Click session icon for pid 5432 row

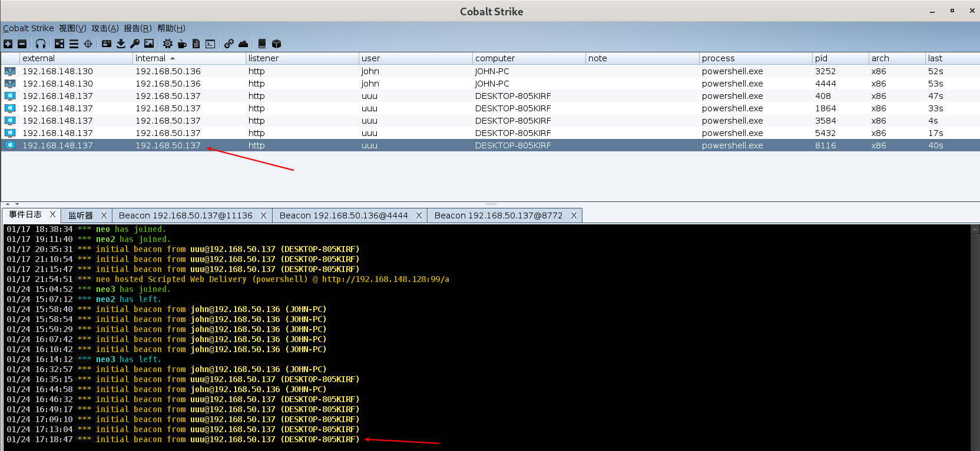(10, 133)
